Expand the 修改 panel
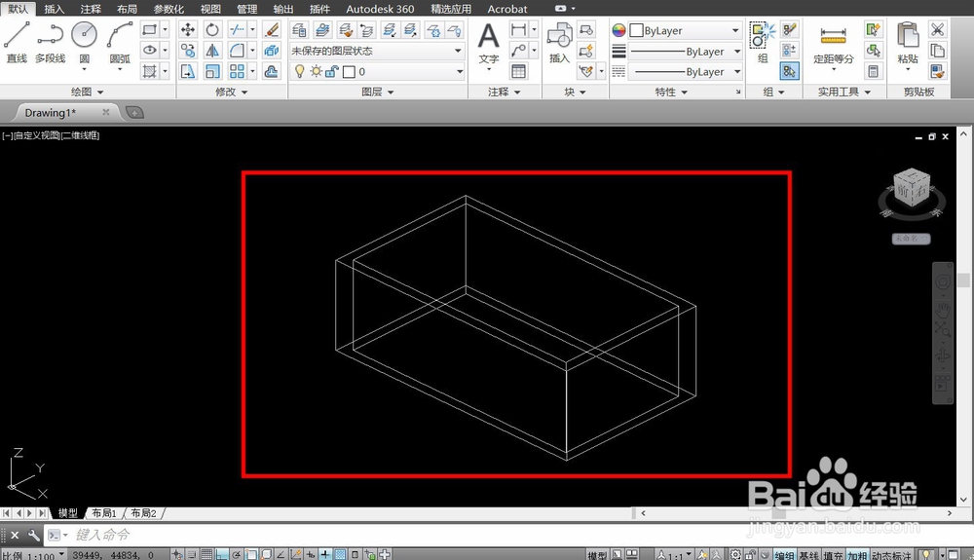Viewport: 974px width, 560px height. point(231,92)
